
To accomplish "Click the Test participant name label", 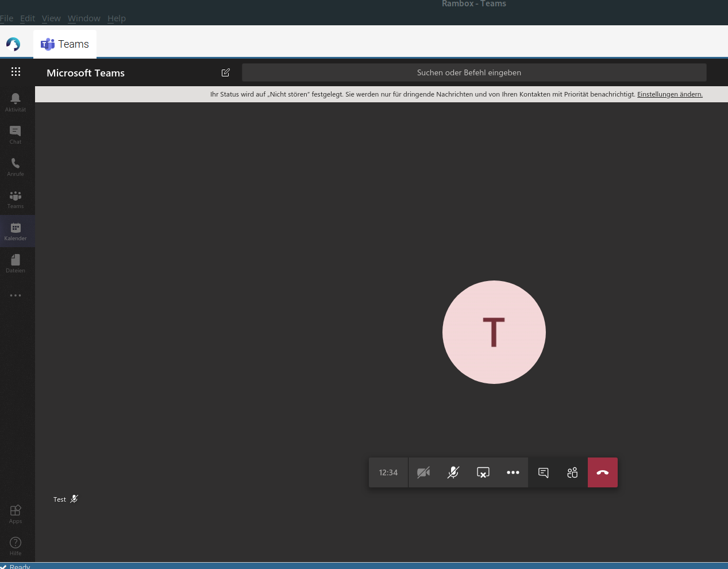I will [x=60, y=499].
